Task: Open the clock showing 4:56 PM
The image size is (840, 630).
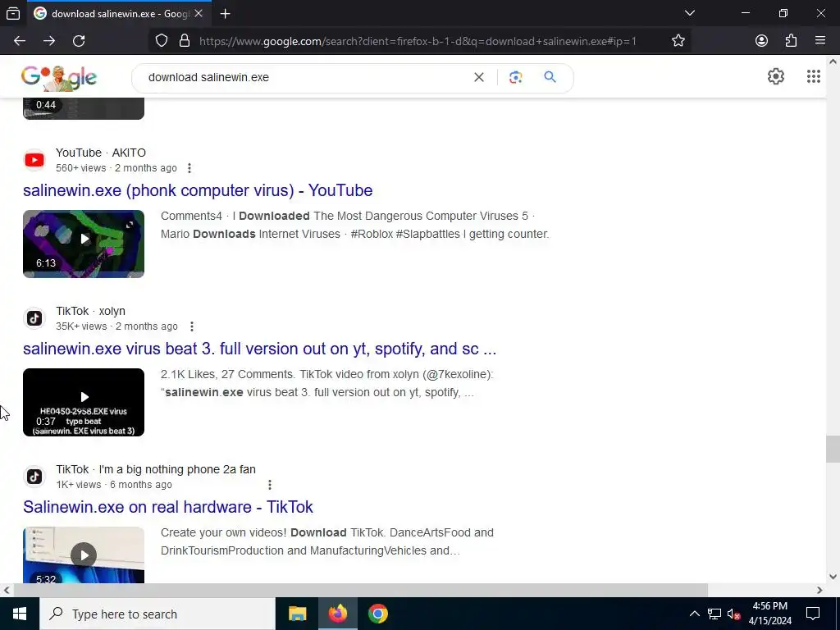Action: (769, 614)
